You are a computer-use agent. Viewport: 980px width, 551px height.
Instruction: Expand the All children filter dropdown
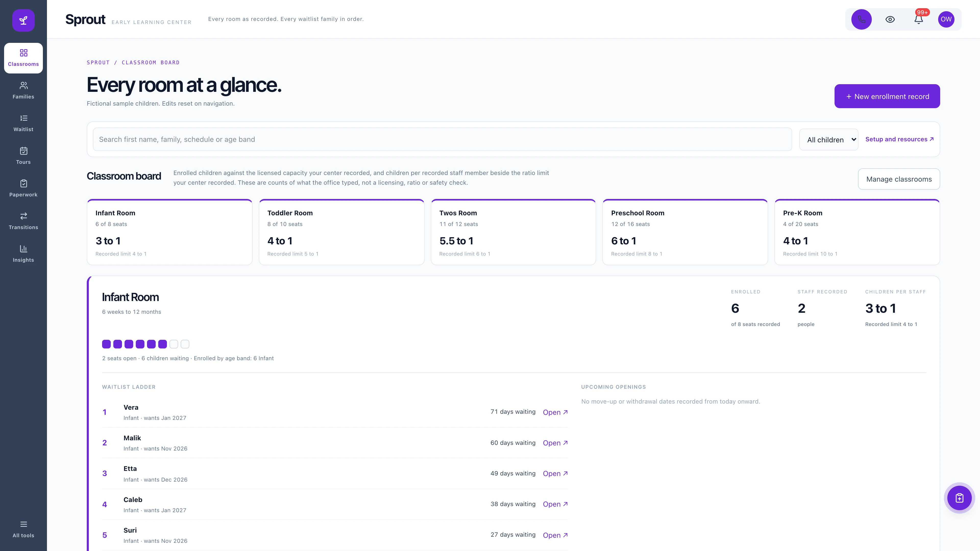829,140
